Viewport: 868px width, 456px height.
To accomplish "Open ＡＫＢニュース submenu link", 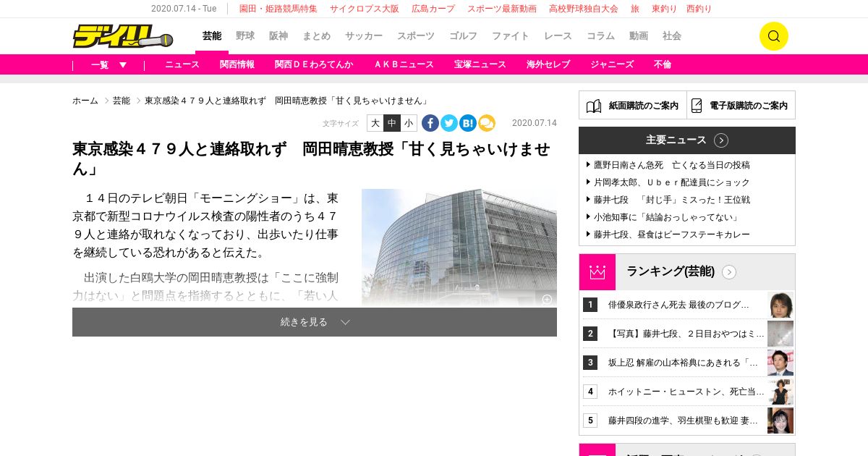I will (x=404, y=64).
